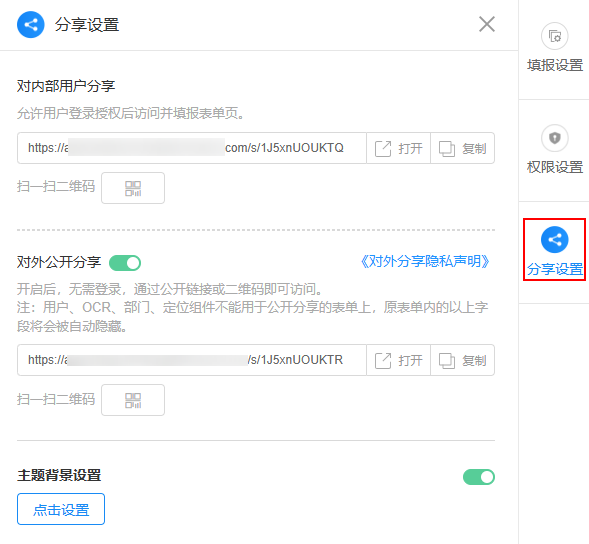Viewport: 589px width, 544px height.
Task: Close the 分享设置 panel
Action: tap(487, 24)
